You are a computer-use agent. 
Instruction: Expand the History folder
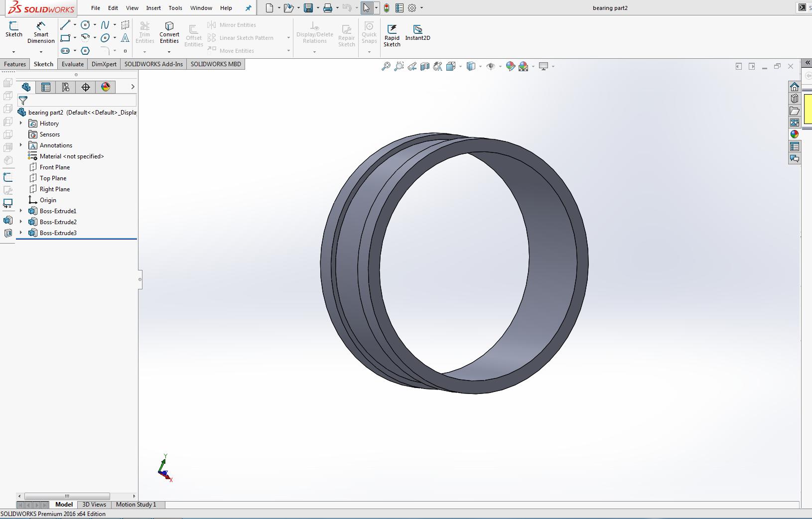[21, 124]
